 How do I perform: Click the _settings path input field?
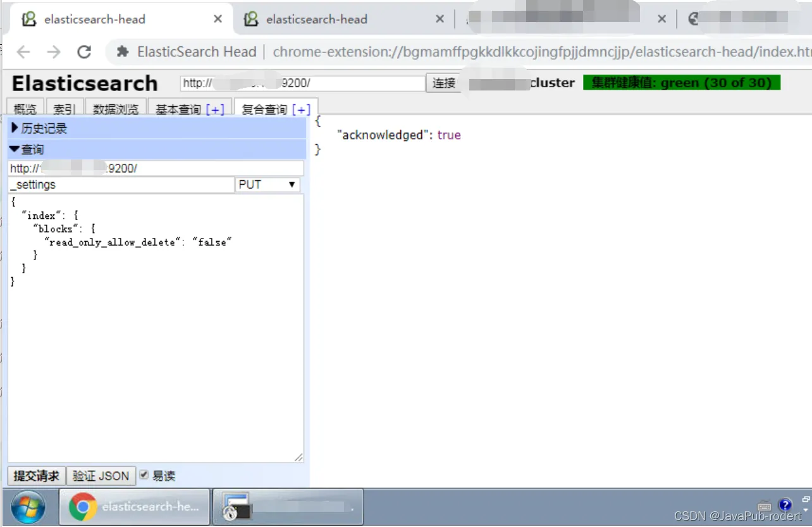(121, 185)
